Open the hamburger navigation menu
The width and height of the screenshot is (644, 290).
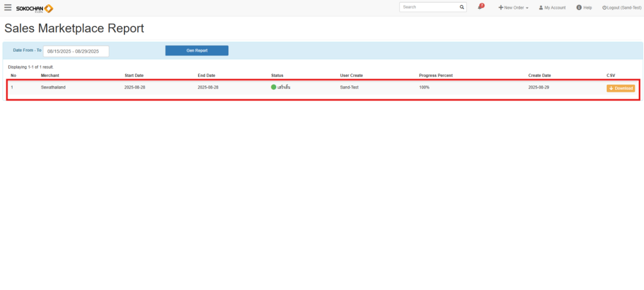click(x=8, y=8)
